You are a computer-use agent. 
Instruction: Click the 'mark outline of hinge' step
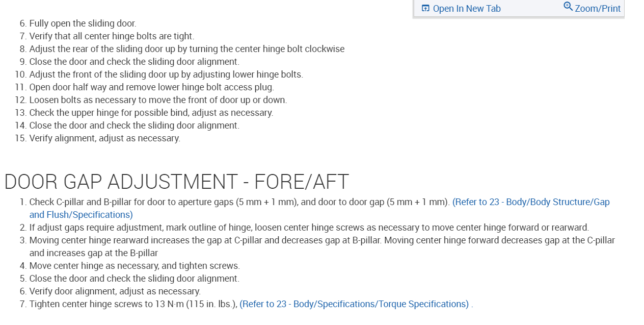coord(309,228)
